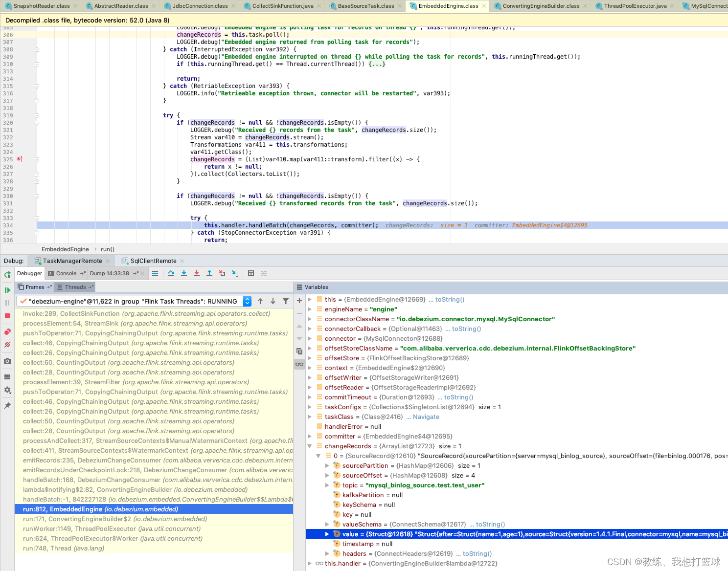Click the Duplicate Watch copy icon
Viewport: 728px width, 571px height.
[x=299, y=351]
